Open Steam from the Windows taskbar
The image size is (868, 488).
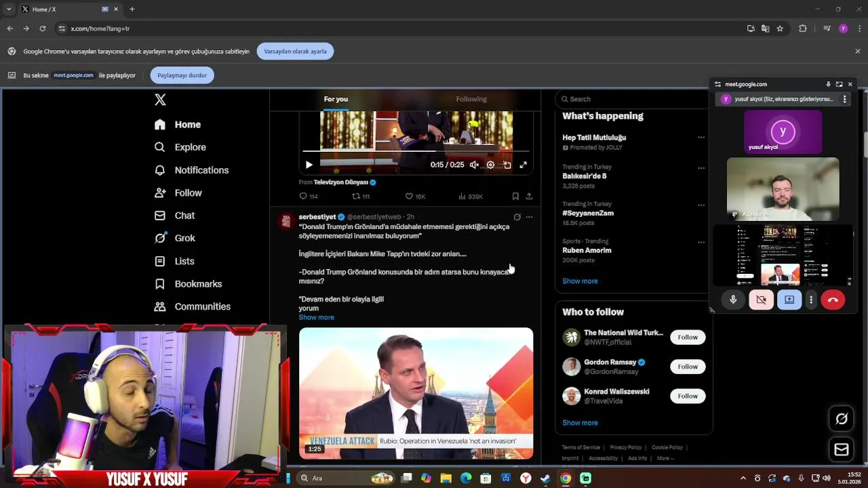[545, 478]
